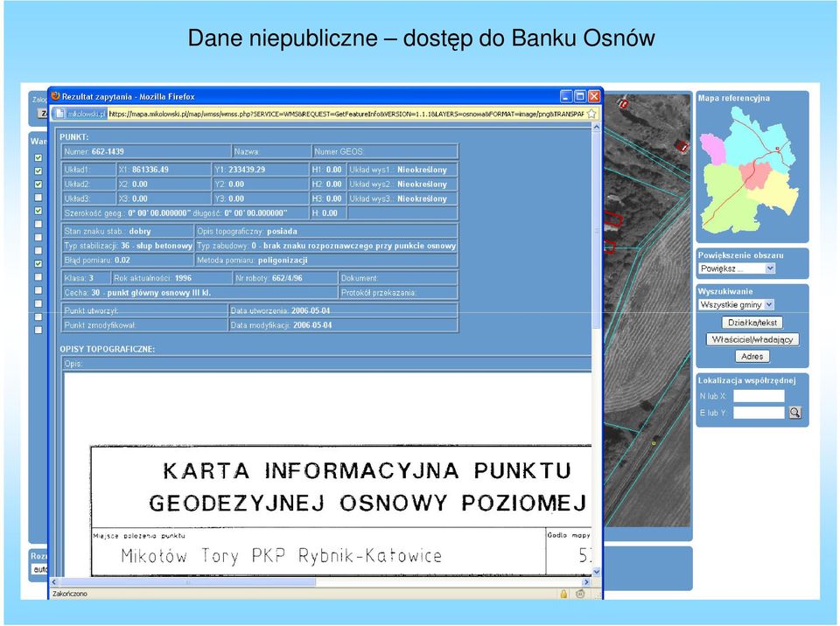The width and height of the screenshot is (840, 626).
Task: Click into the E lub Y input field
Action: (759, 413)
